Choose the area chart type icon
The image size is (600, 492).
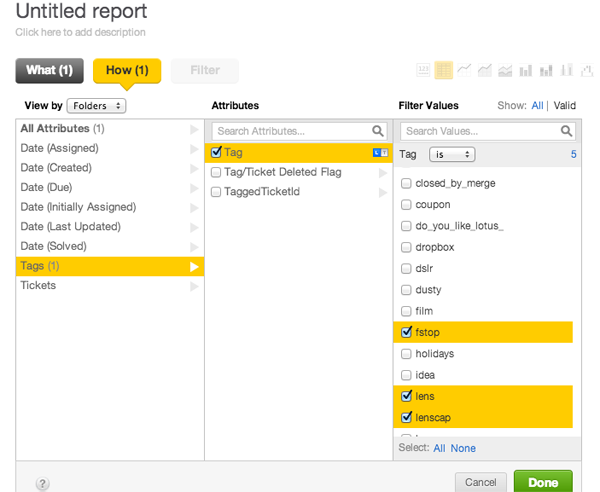485,70
